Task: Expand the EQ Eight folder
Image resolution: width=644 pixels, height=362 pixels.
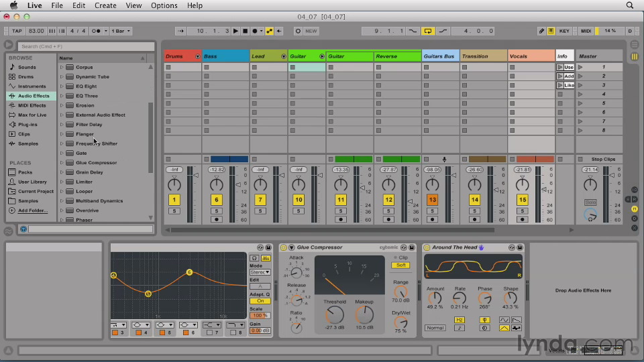Action: point(62,86)
